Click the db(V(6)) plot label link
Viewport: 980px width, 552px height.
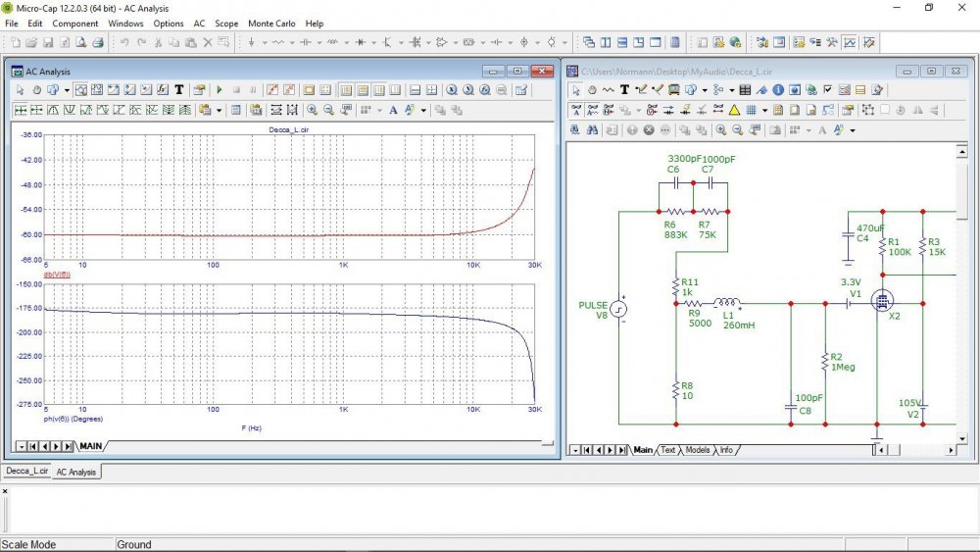pos(58,275)
